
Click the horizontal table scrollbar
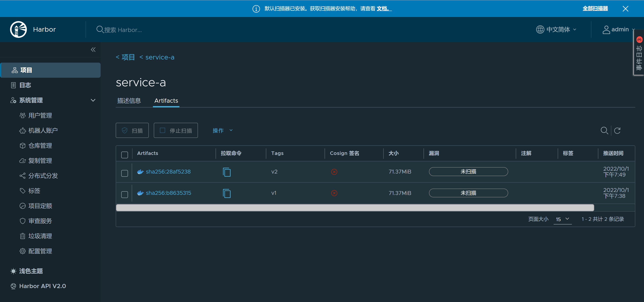coord(355,208)
